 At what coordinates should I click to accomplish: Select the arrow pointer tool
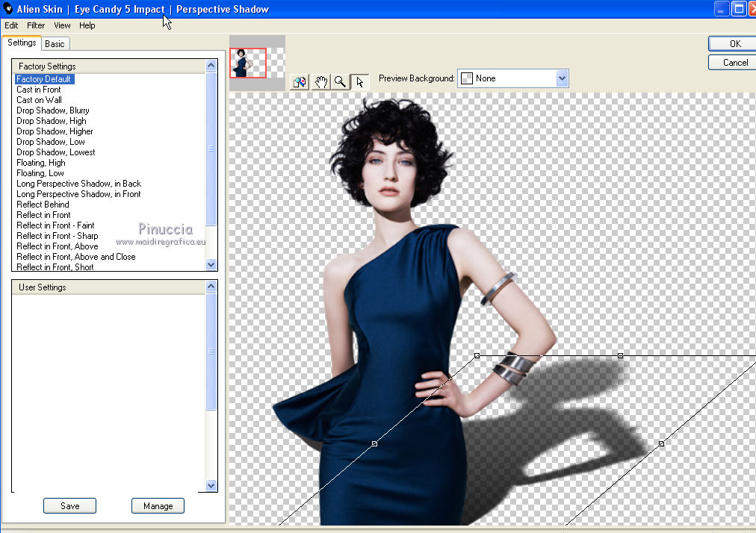(359, 82)
